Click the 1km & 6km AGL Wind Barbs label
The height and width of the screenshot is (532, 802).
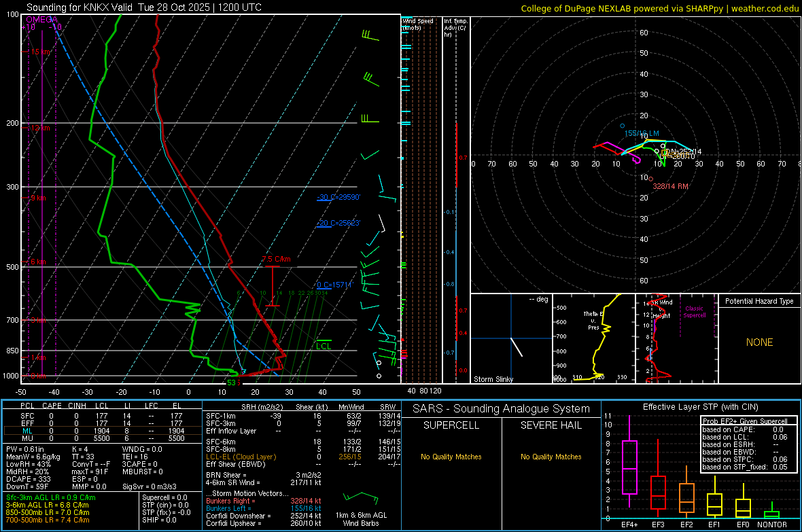point(361,519)
